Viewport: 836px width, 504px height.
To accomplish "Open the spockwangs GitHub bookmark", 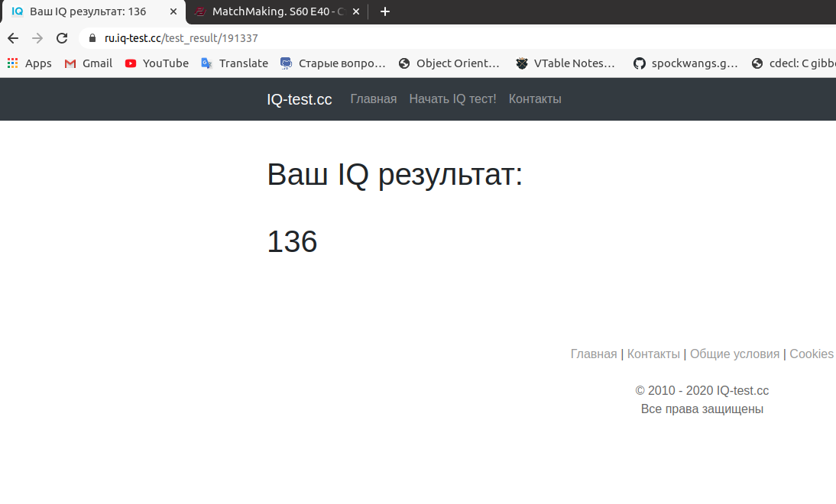I will point(685,63).
